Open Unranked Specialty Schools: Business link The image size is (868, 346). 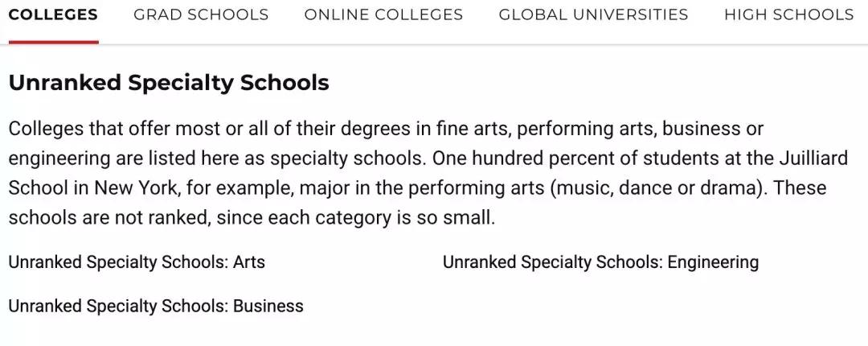156,306
